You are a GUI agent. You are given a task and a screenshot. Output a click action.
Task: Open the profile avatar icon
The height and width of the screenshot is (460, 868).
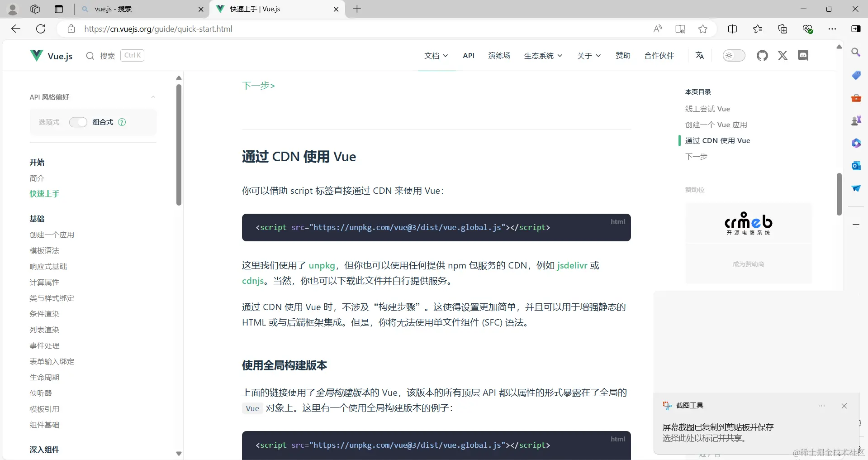pyautogui.click(x=13, y=9)
